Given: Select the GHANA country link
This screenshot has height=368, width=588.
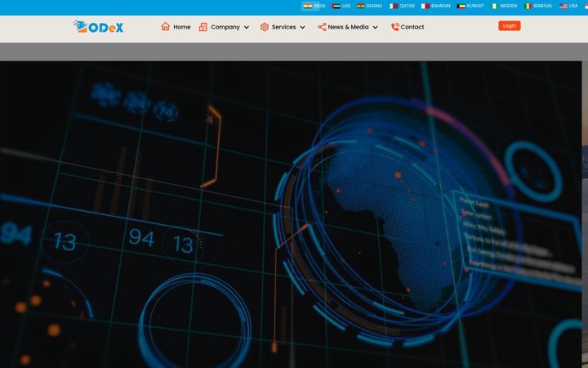Looking at the screenshot, I should tap(374, 6).
